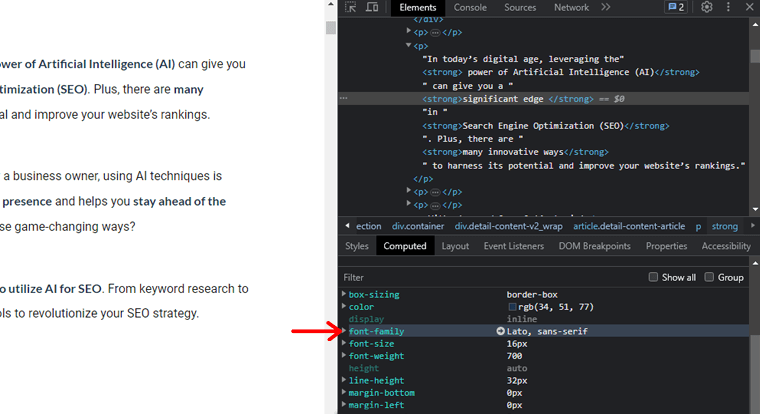
Task: Expand the ellipsis in first collapsed <p>
Action: (x=435, y=32)
